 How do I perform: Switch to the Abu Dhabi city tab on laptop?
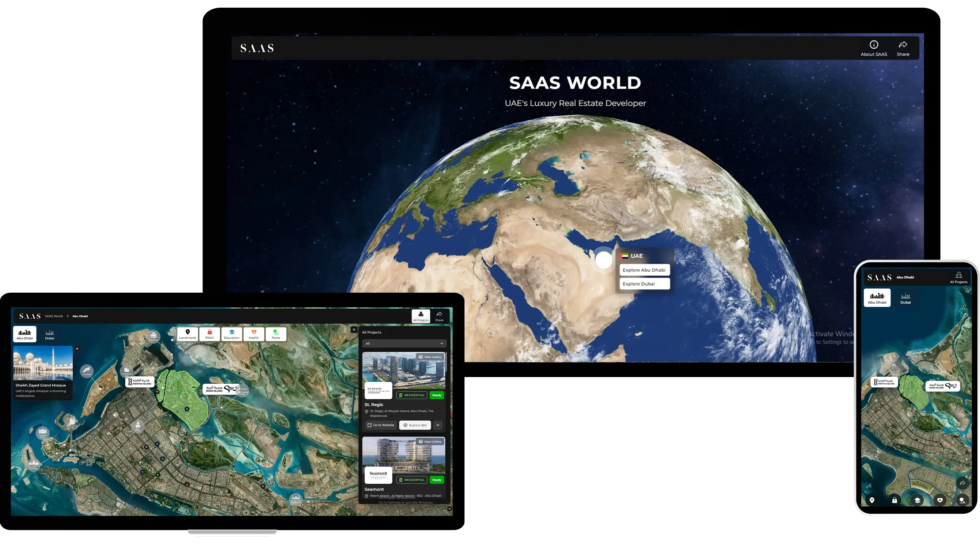point(24,334)
